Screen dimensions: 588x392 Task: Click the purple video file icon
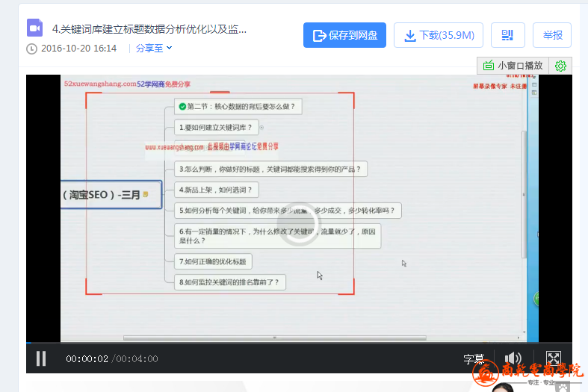(34, 28)
